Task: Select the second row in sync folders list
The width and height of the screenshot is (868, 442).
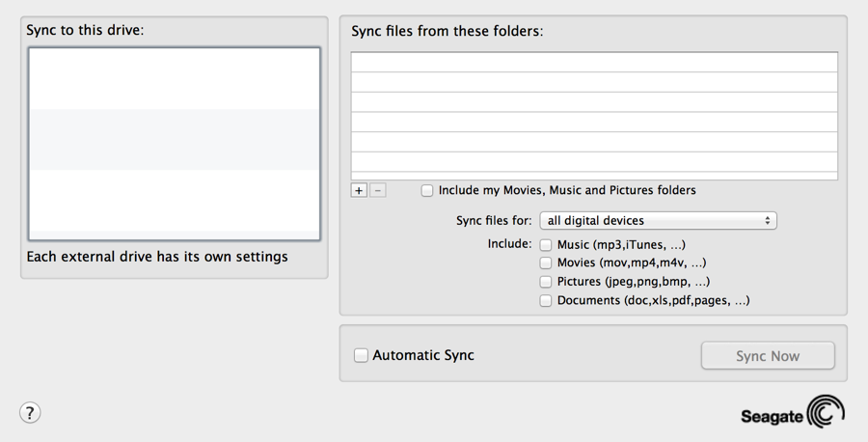Action: pos(594,82)
